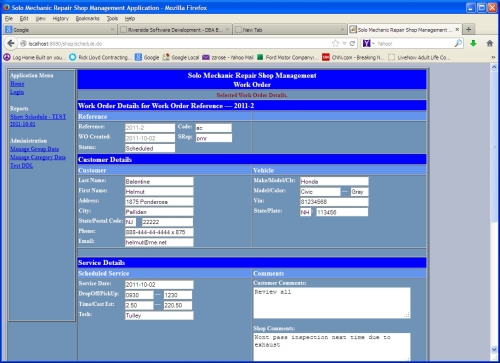500x363 pixels.
Task: Click the First Name field Helmut
Action: (159, 191)
